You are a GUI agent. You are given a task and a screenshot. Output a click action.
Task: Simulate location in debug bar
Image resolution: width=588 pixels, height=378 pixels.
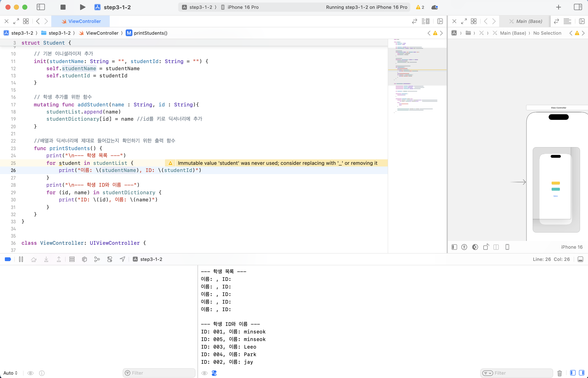point(122,259)
